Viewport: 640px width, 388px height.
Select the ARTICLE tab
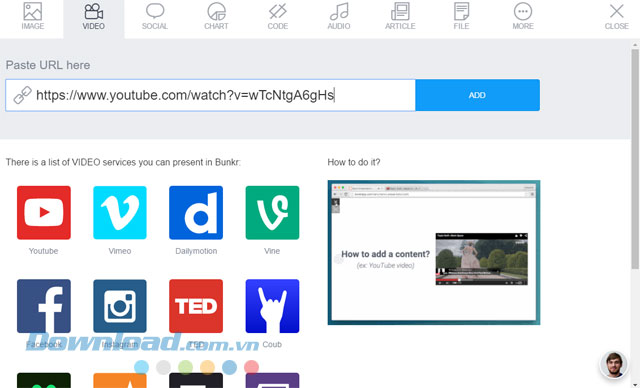400,17
